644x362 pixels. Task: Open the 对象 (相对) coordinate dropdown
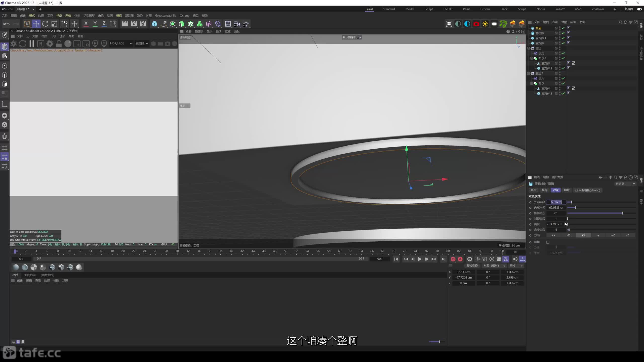[494, 266]
